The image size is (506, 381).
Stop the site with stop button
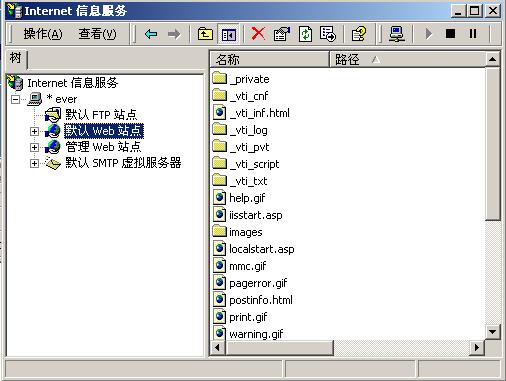450,34
